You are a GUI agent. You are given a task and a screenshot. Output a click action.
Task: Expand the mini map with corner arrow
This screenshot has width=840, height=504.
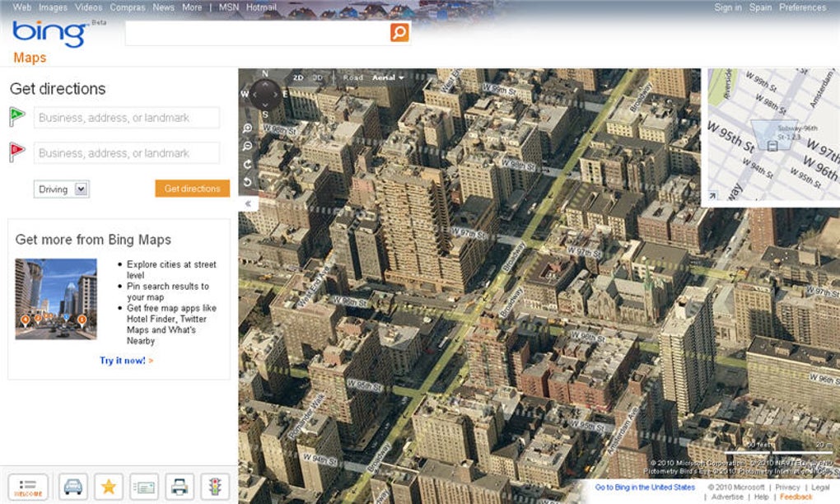point(712,195)
